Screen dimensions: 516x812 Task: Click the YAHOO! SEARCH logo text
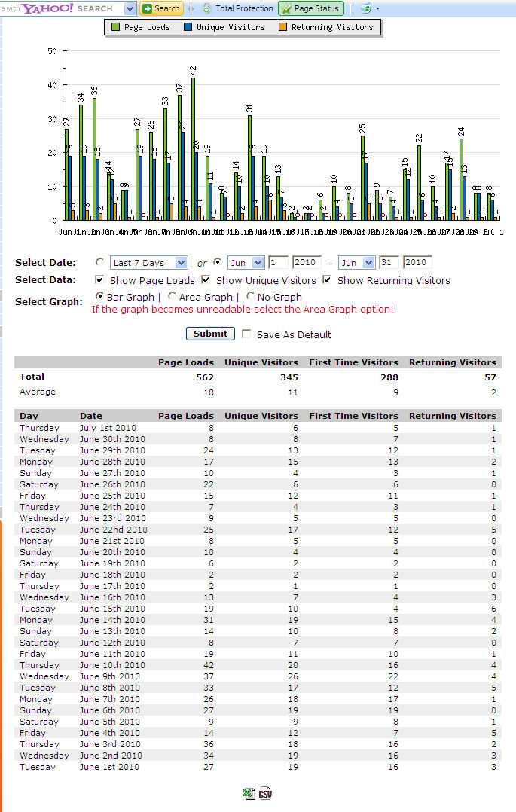(67, 8)
